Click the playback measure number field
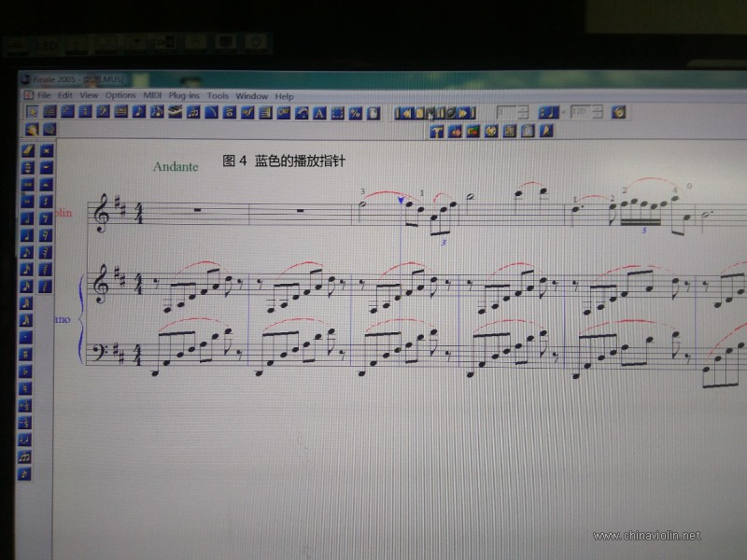Viewport: 747px width, 560px height. (x=507, y=113)
